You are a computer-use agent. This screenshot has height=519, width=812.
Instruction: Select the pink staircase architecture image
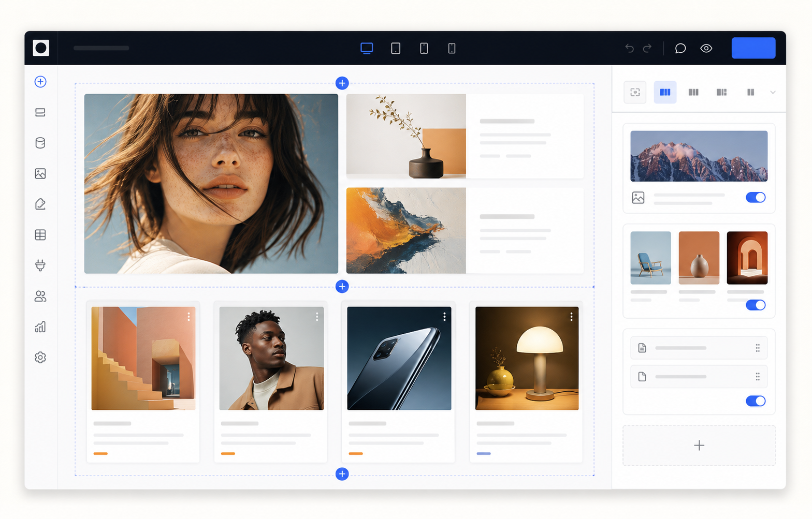pyautogui.click(x=143, y=358)
